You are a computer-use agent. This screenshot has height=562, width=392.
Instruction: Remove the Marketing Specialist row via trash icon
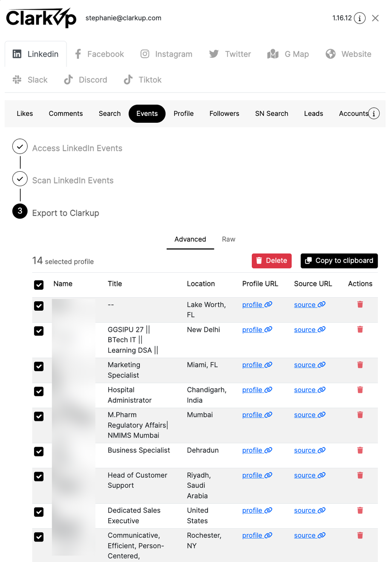[x=360, y=365]
